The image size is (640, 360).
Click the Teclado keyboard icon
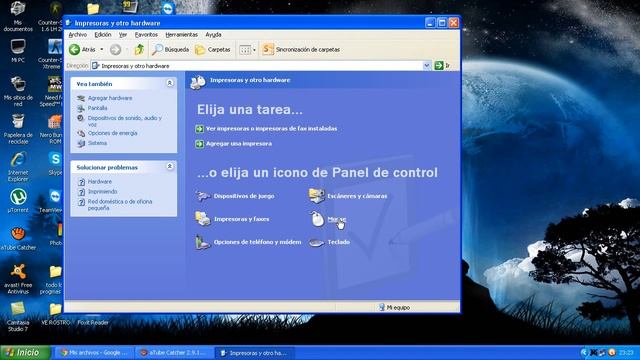pyautogui.click(x=316, y=242)
